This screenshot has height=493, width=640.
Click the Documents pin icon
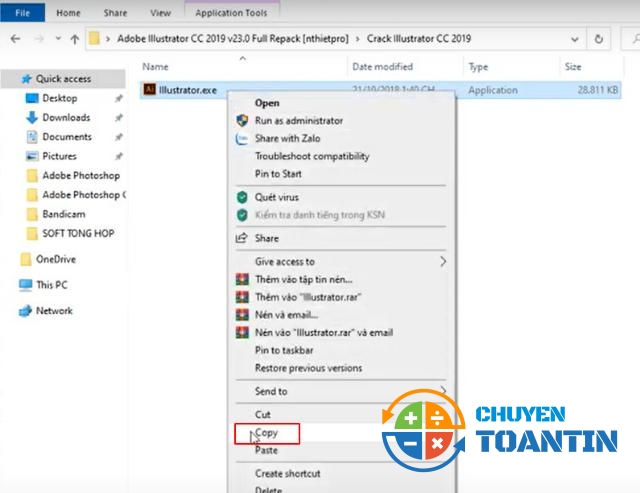click(x=119, y=137)
